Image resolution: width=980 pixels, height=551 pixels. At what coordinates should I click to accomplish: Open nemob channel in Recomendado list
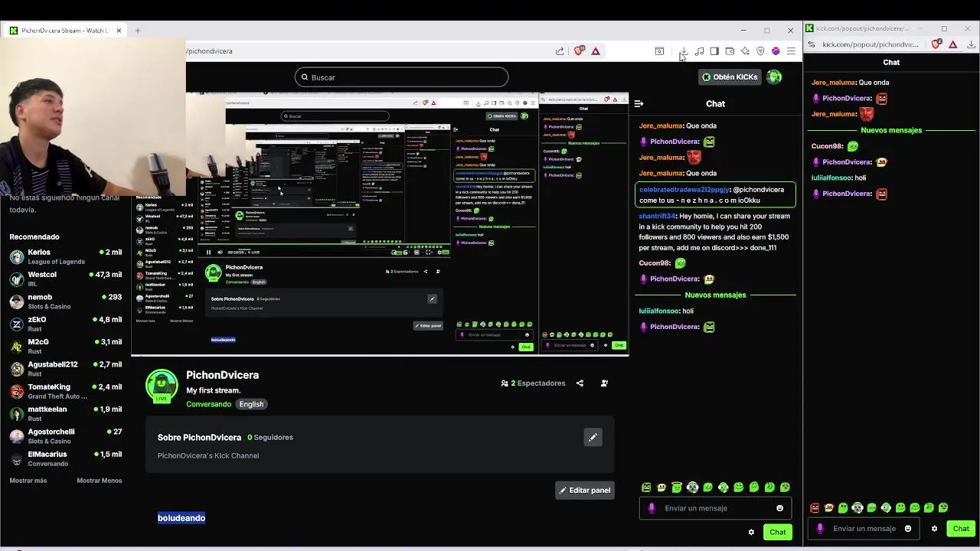point(65,302)
